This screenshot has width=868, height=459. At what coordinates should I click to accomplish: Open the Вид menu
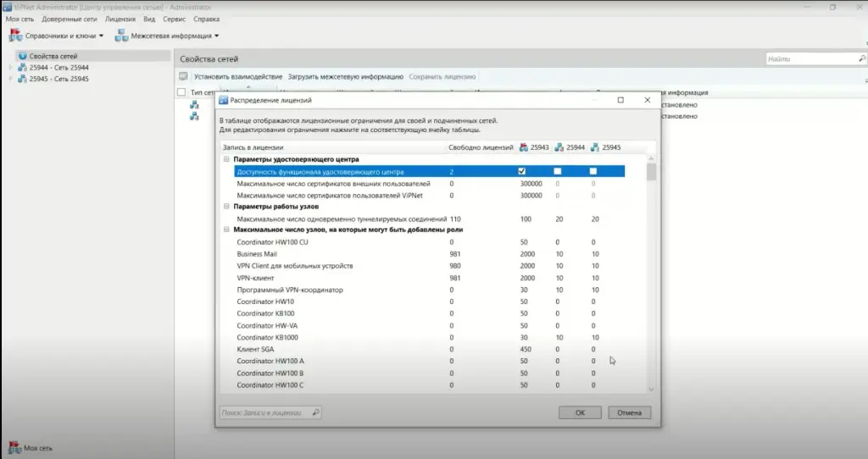pyautogui.click(x=149, y=19)
